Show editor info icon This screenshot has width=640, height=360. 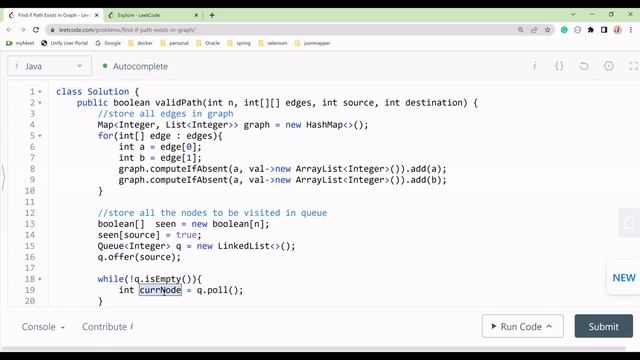[x=534, y=66]
